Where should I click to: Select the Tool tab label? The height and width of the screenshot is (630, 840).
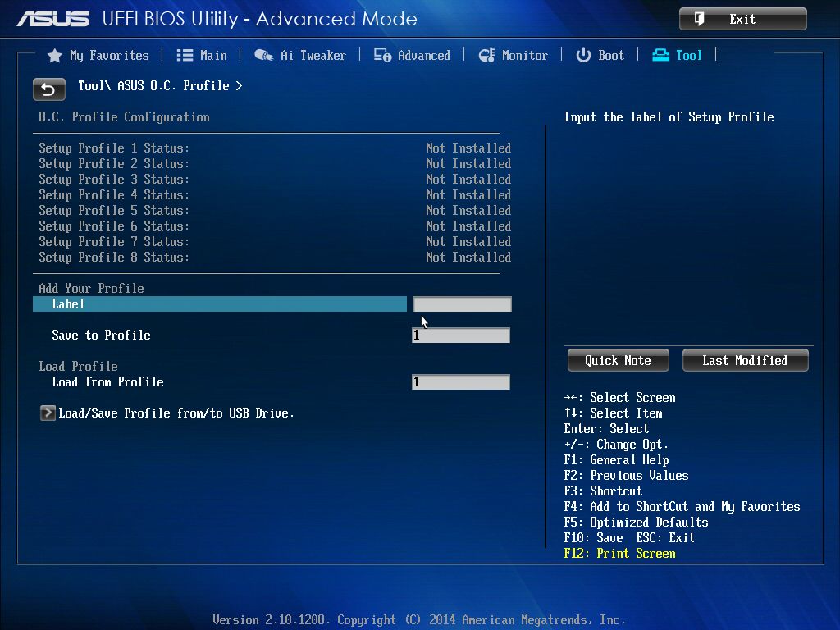(689, 55)
